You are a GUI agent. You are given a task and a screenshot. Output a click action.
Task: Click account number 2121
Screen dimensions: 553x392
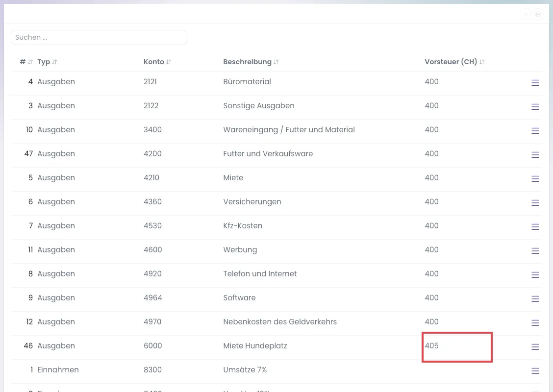click(150, 81)
